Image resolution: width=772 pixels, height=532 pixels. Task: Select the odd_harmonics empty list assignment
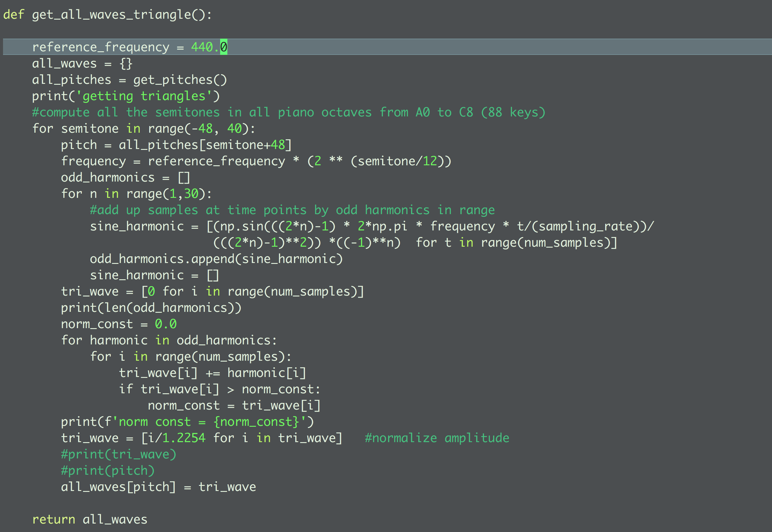[125, 177]
